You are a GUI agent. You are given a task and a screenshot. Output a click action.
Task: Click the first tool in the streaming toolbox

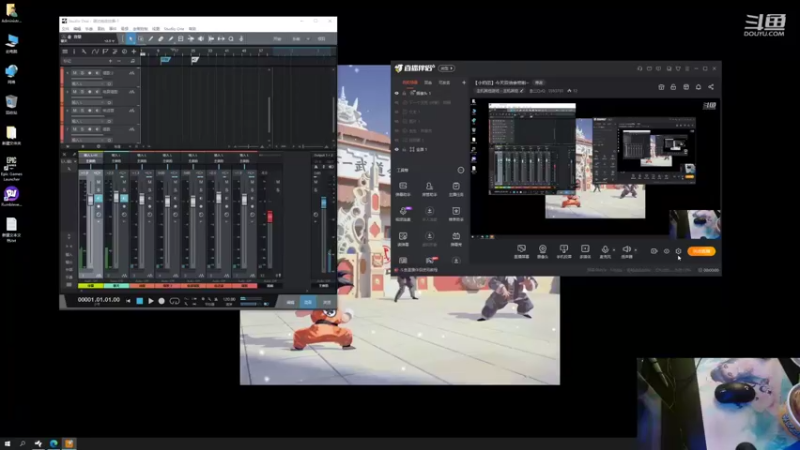(403, 188)
